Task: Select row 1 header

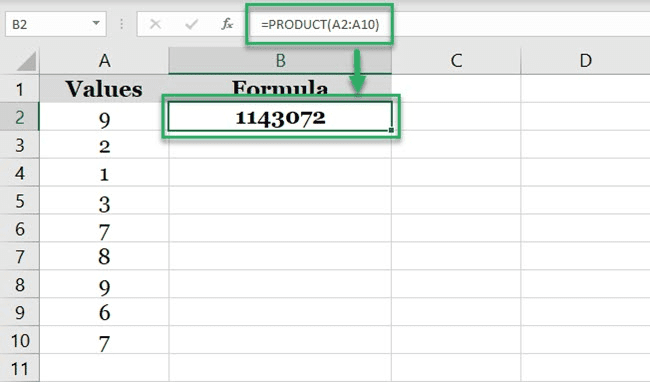Action: coord(19,89)
